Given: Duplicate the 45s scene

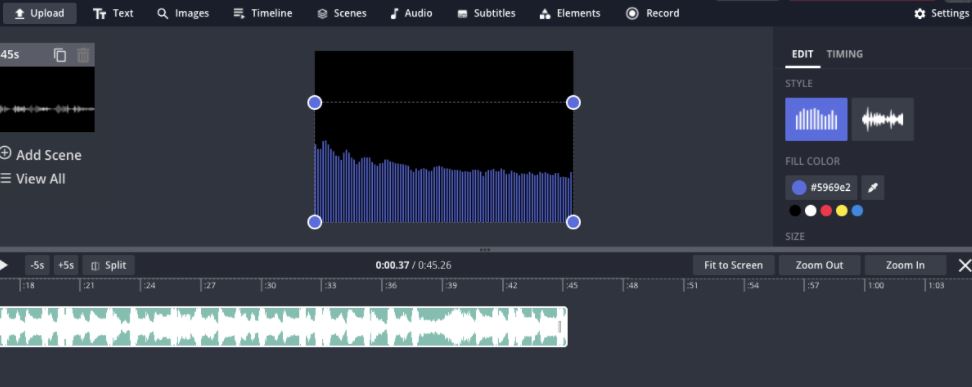Looking at the screenshot, I should pyautogui.click(x=60, y=55).
